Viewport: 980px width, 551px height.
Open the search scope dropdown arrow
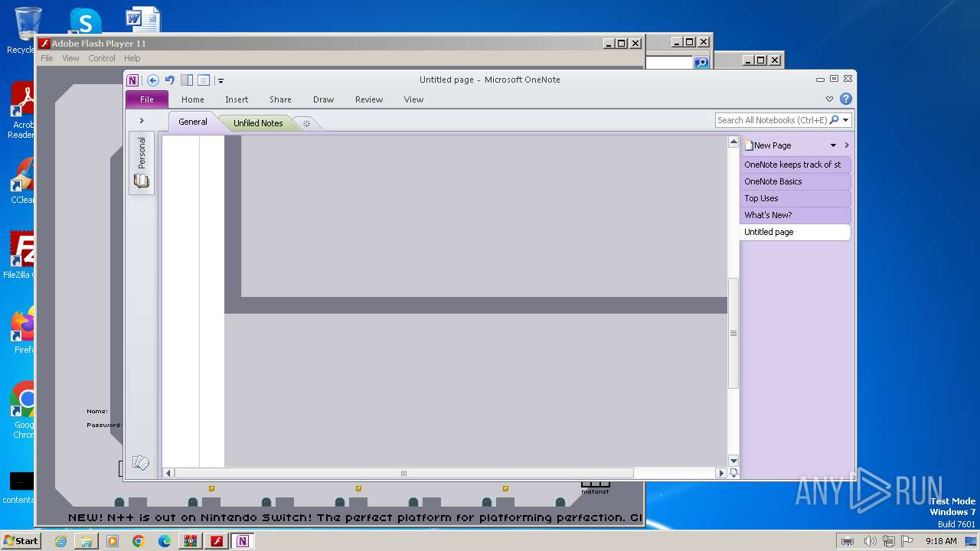846,120
